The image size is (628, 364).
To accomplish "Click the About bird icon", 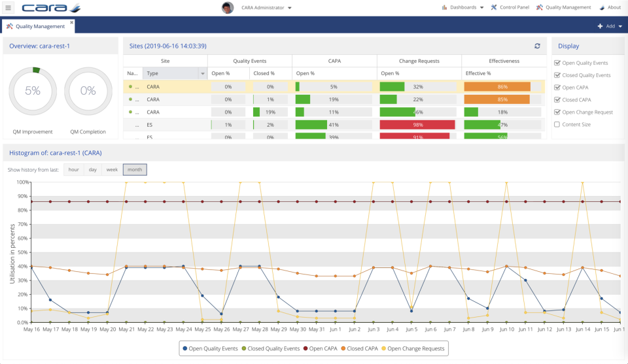I will (x=602, y=7).
